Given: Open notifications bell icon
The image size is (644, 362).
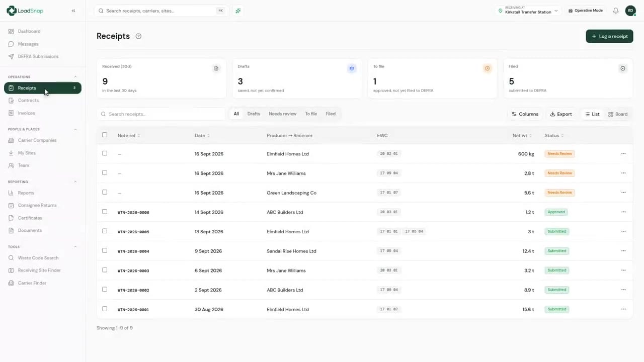Looking at the screenshot, I should pos(615,11).
